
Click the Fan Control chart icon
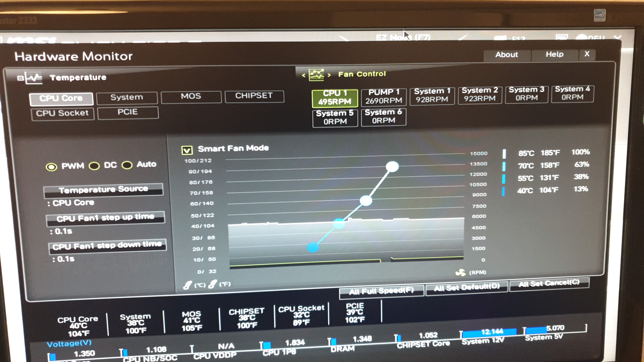click(316, 75)
